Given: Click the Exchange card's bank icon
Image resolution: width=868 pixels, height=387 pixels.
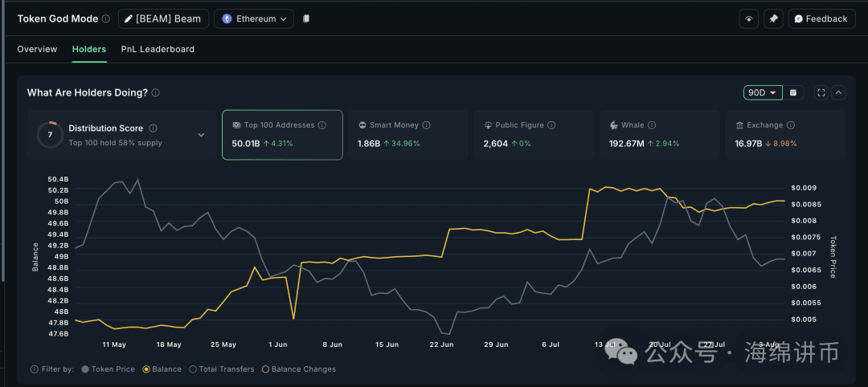Looking at the screenshot, I should (x=739, y=125).
